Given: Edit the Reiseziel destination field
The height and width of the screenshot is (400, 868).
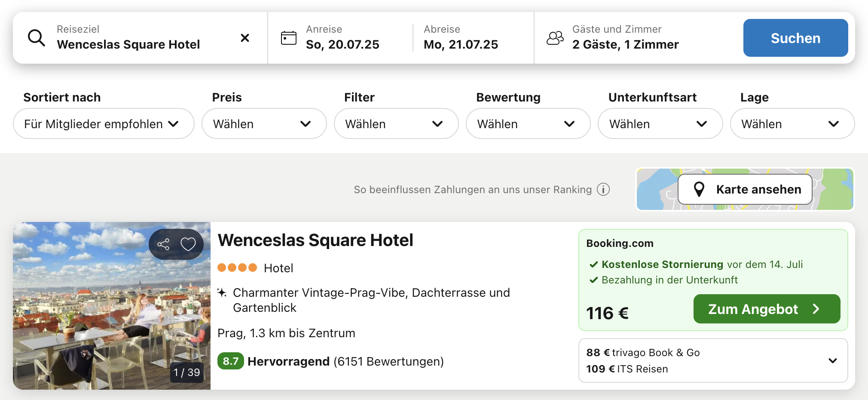Looking at the screenshot, I should 140,38.
